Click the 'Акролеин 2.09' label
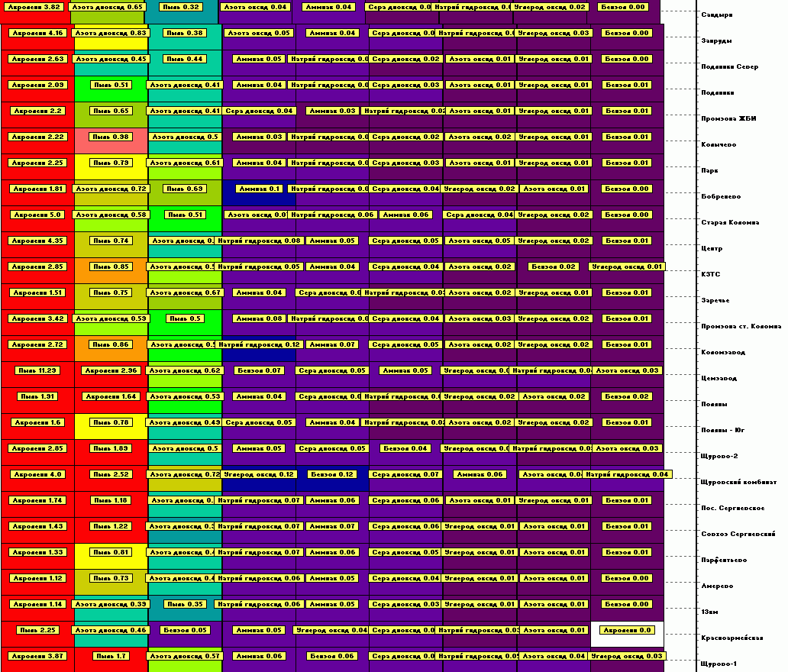788x672 pixels. point(37,85)
